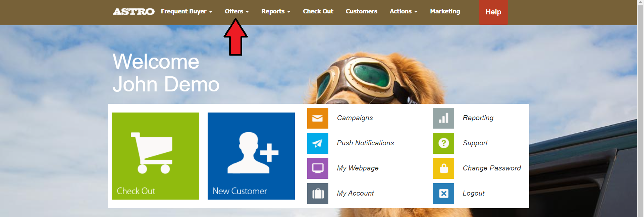Click the blue Logout X icon
644x217 pixels.
[x=443, y=194]
